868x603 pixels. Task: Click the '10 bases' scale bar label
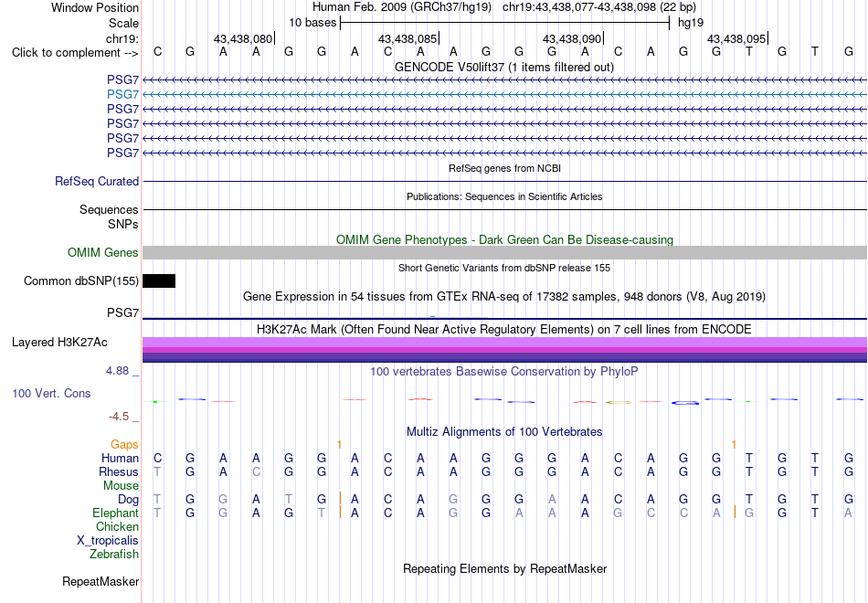click(312, 23)
